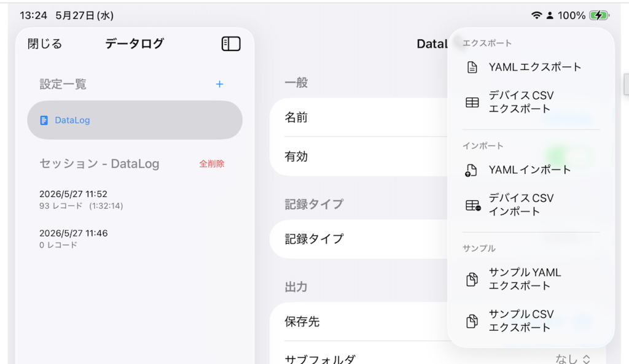Click the YAML export document icon

tap(472, 67)
